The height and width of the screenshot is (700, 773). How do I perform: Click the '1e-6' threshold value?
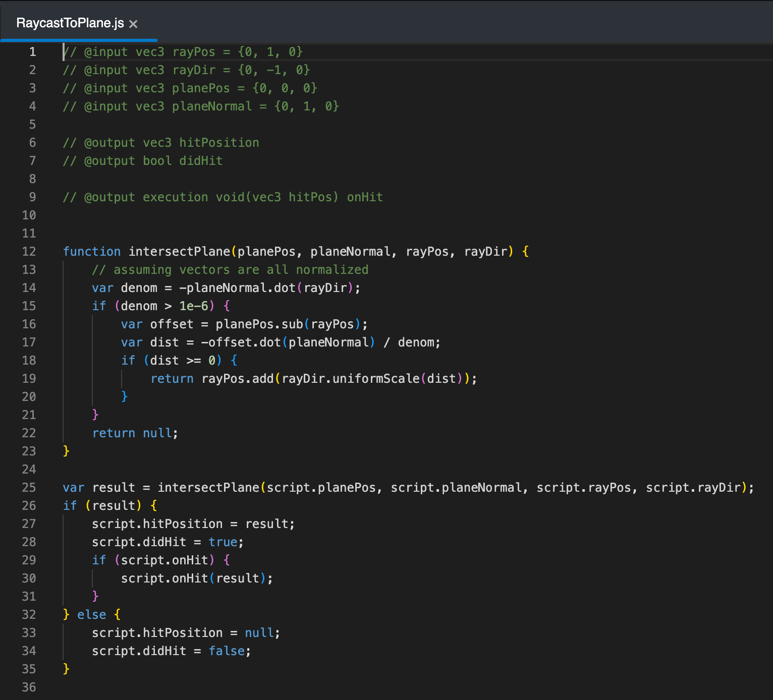pyautogui.click(x=194, y=306)
